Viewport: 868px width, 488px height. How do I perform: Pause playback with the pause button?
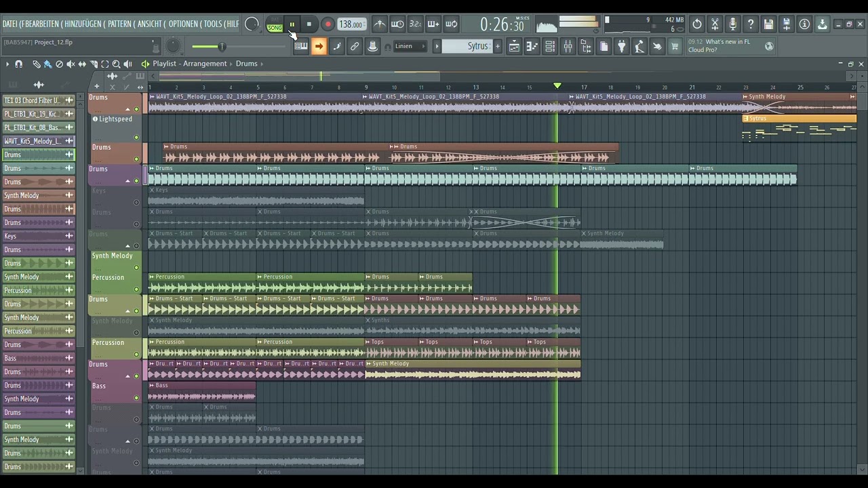(x=292, y=24)
